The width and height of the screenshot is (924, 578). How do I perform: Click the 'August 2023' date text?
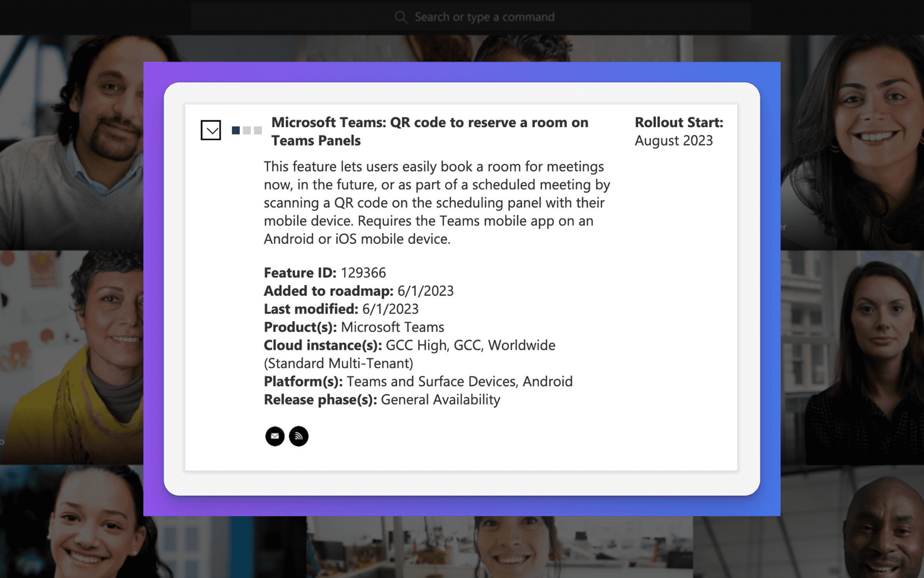tap(674, 140)
